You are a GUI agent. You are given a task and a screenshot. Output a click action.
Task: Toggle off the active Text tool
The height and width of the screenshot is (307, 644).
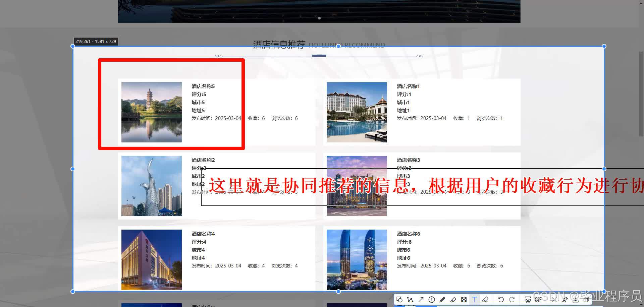coord(475,299)
